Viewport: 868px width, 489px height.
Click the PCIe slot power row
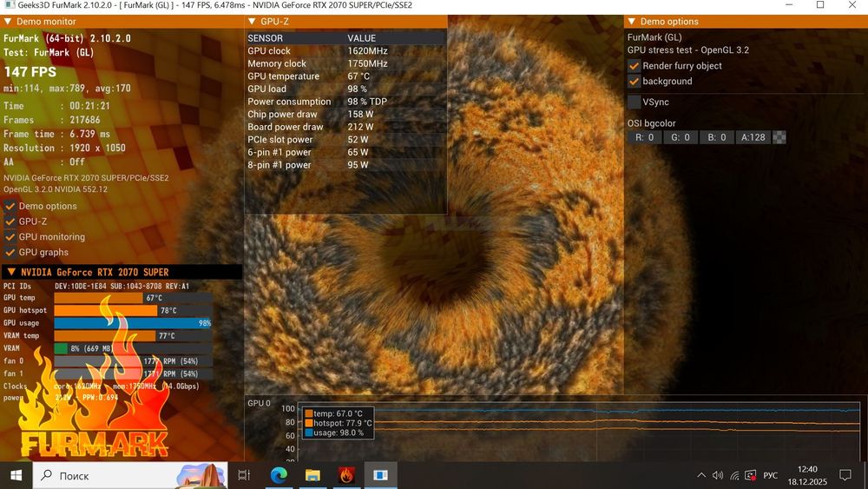345,140
